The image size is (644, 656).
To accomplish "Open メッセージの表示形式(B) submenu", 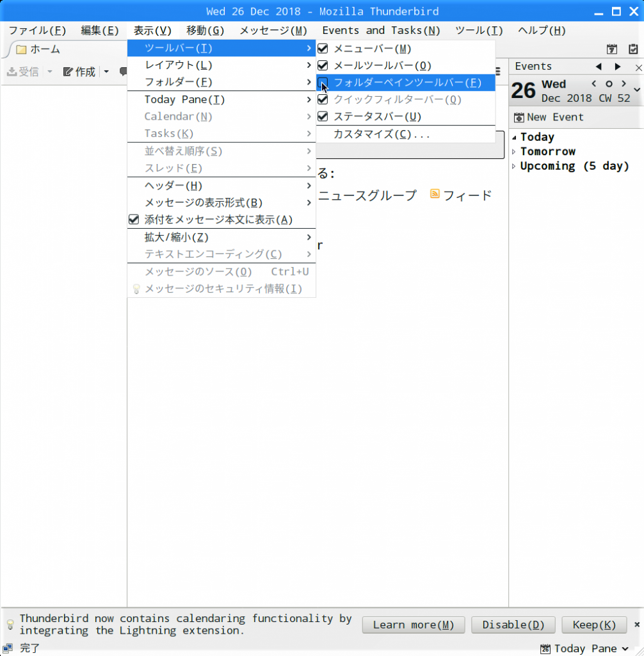I will [x=221, y=202].
